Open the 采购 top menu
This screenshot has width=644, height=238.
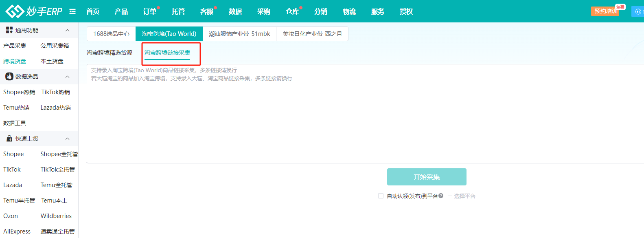(x=264, y=11)
